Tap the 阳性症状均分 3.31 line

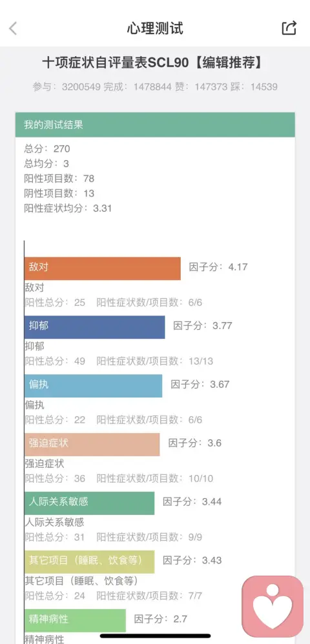point(68,208)
